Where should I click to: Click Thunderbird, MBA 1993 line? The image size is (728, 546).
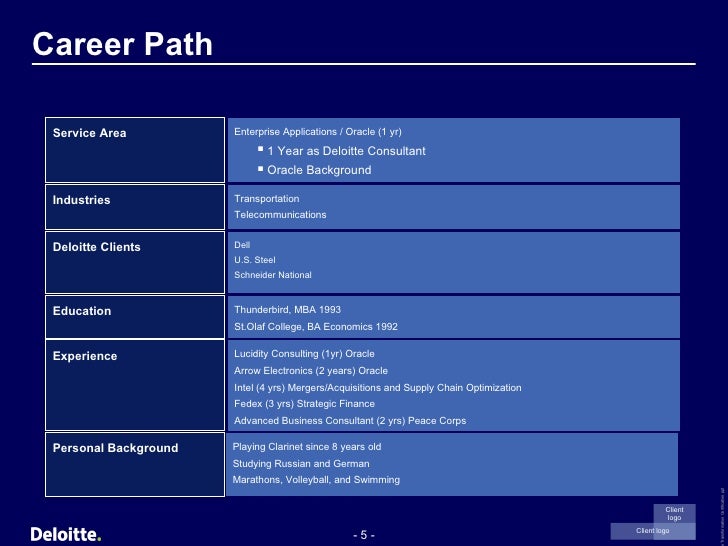[x=287, y=310]
